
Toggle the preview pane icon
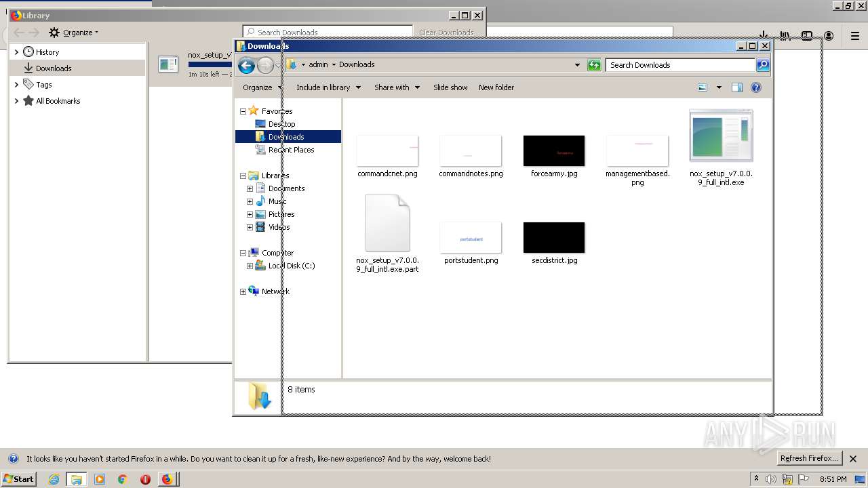point(737,87)
